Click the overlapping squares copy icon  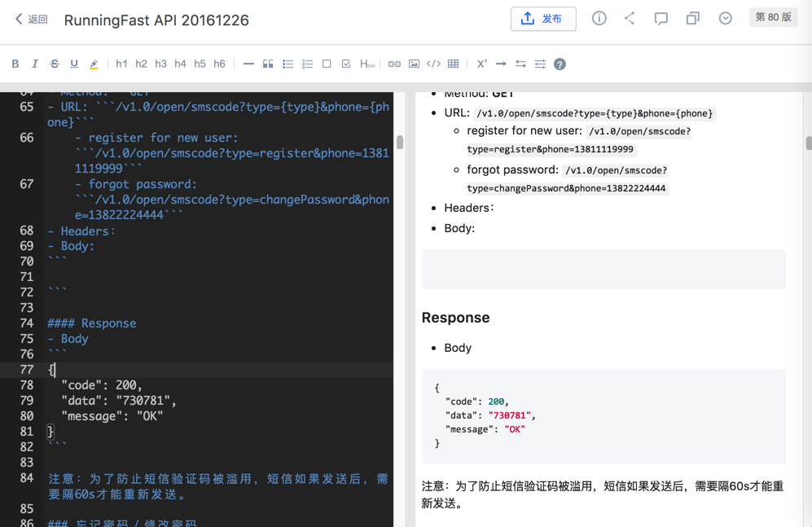(x=693, y=19)
